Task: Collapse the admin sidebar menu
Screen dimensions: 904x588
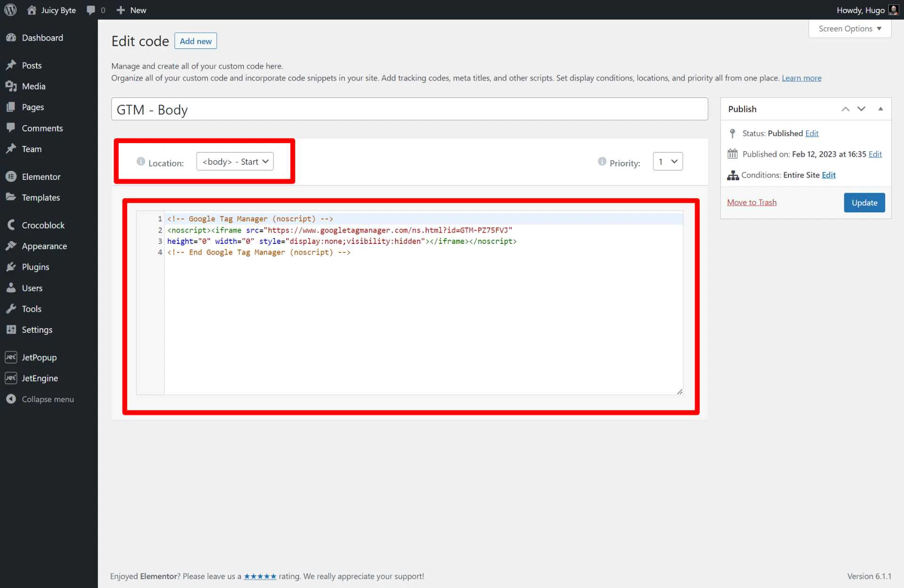Action: (x=11, y=399)
